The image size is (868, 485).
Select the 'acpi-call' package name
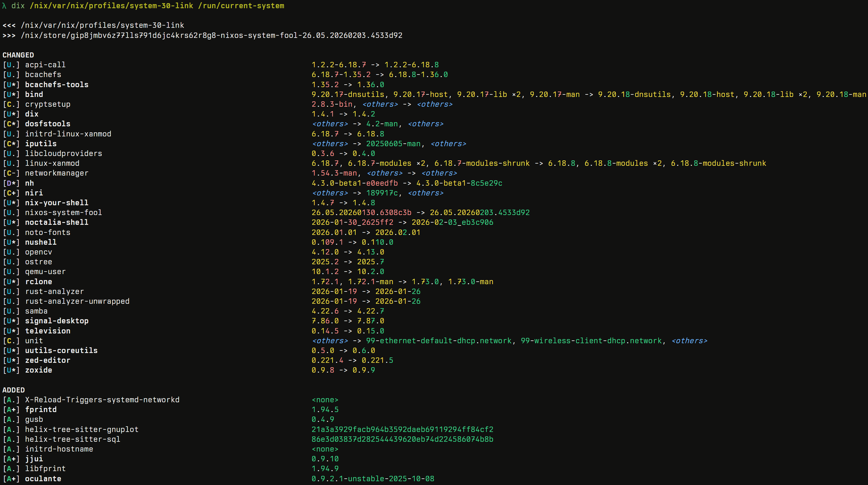pyautogui.click(x=45, y=65)
